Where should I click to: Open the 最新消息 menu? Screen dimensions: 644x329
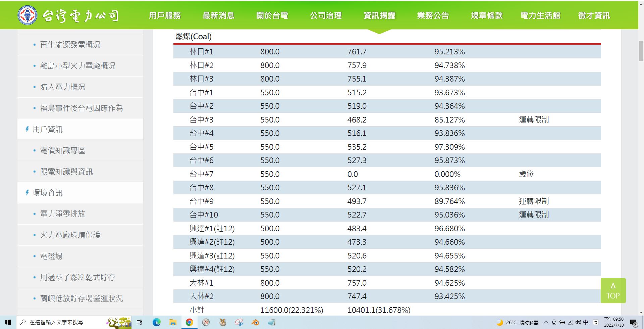[218, 15]
